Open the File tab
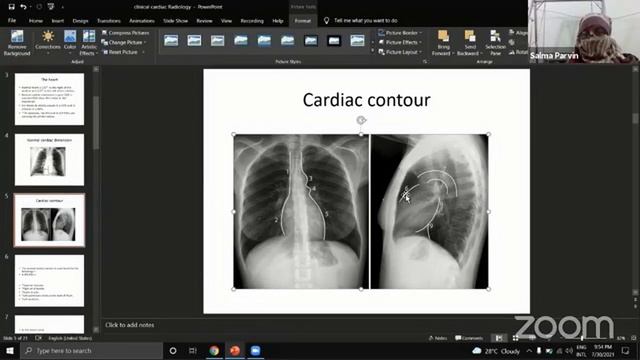 12,20
